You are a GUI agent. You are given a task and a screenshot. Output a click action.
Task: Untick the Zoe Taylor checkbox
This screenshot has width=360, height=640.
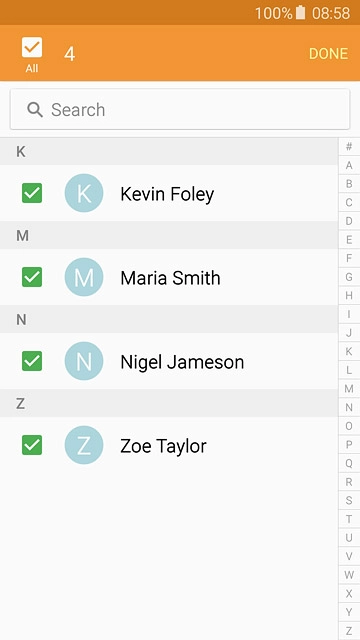point(32,445)
